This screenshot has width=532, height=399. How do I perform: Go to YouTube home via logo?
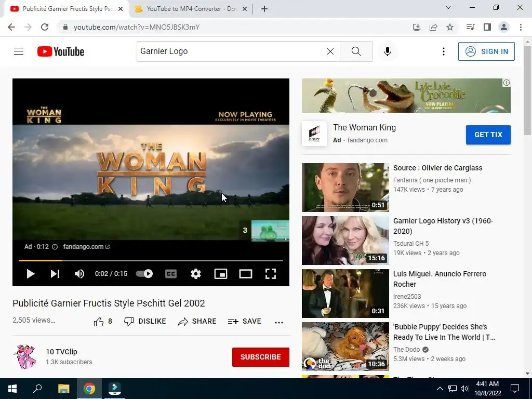point(61,51)
